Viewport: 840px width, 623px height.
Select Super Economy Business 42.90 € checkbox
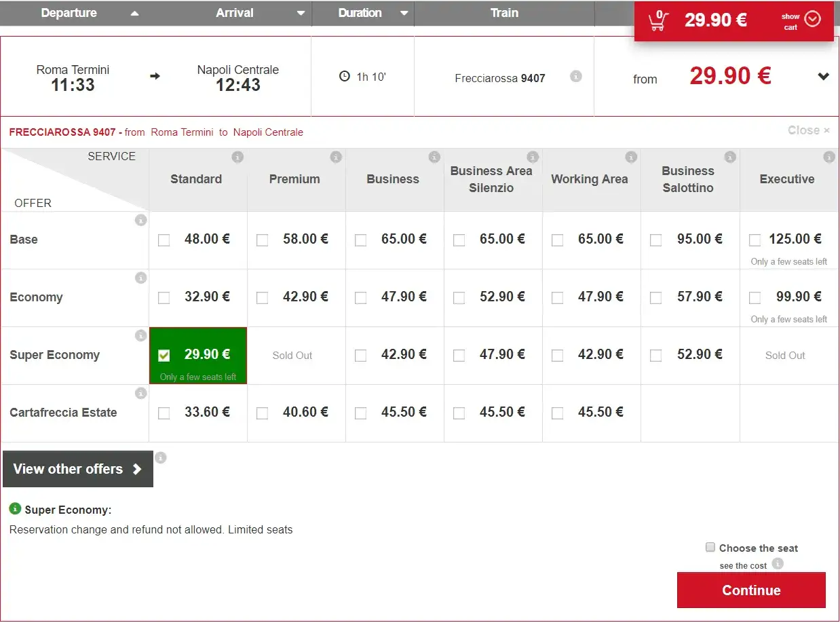(361, 356)
